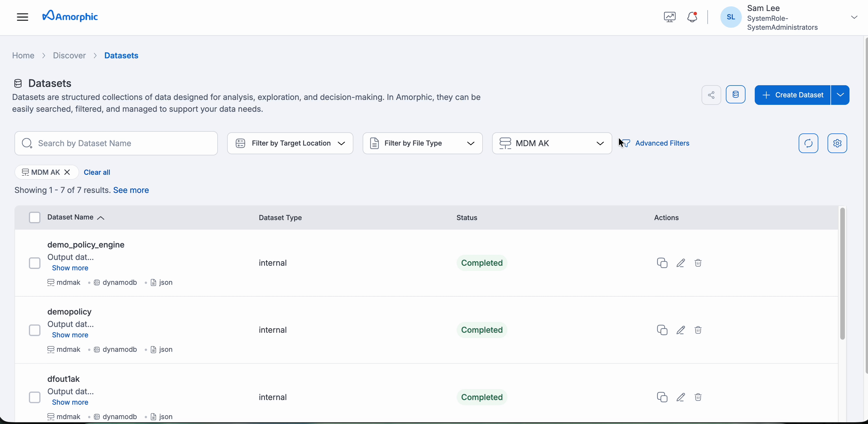
Task: Click the dynamodb tag under demo_policy_engine
Action: [x=116, y=282]
